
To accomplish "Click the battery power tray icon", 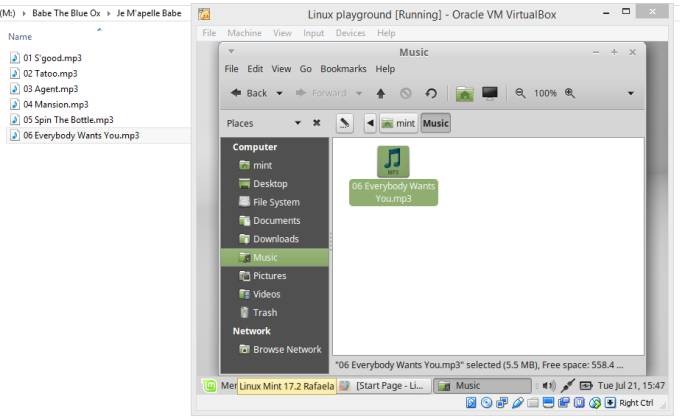I will click(x=586, y=385).
